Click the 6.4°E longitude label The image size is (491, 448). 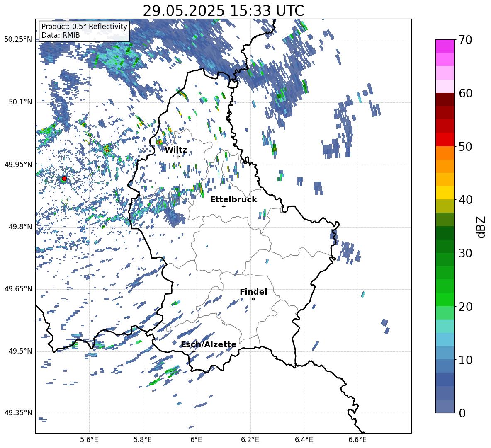pyautogui.click(x=304, y=440)
